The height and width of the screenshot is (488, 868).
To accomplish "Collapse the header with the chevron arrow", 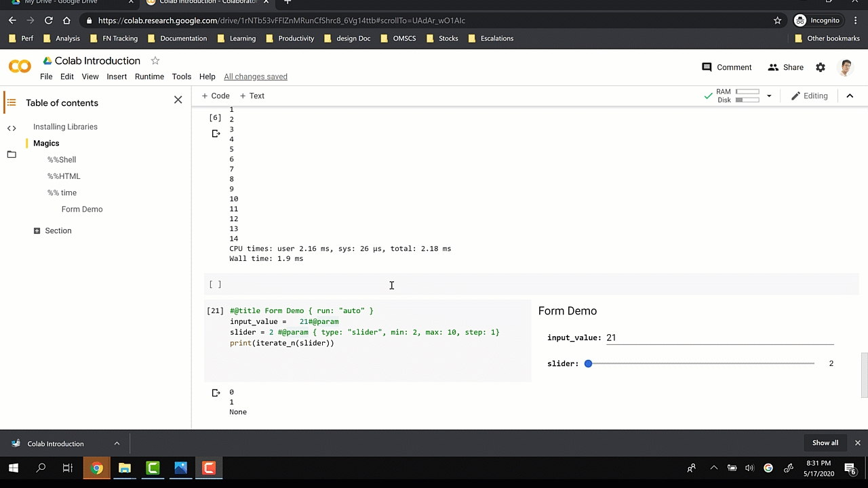I will pyautogui.click(x=850, y=96).
